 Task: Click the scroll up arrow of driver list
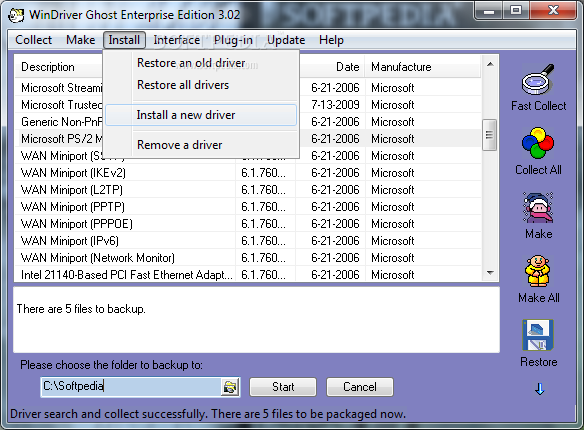(x=490, y=64)
